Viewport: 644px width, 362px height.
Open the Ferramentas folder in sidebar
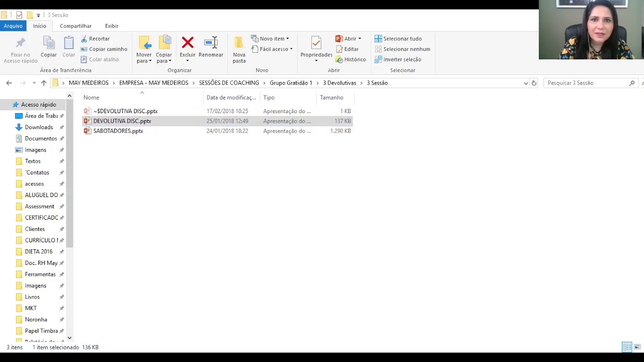pyautogui.click(x=35, y=275)
